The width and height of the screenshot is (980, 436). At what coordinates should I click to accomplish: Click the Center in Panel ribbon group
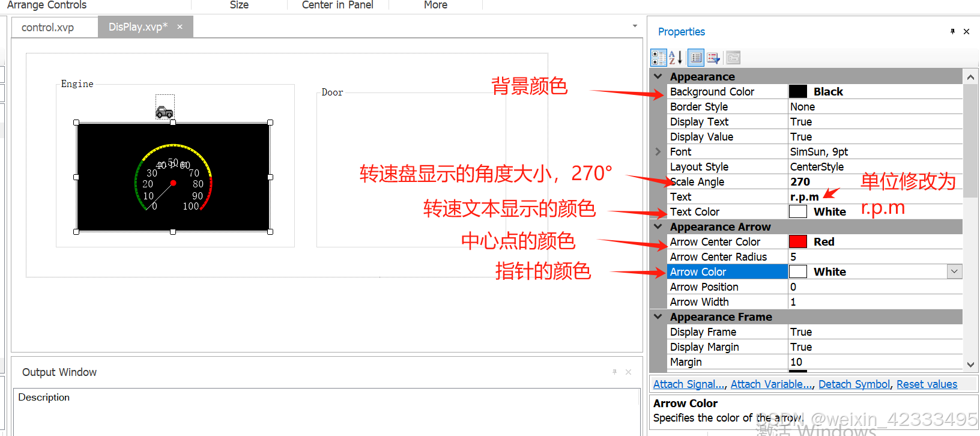coord(337,5)
